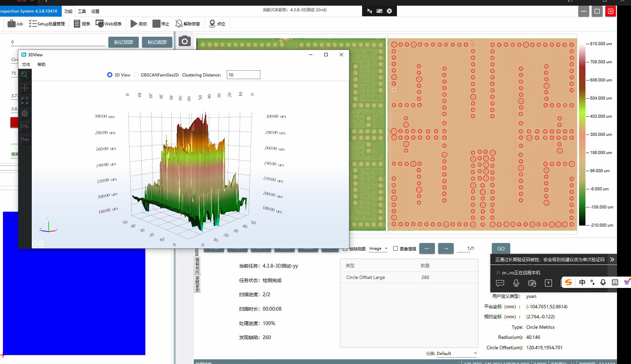Expand the 分类 Default dropdown
Image resolution: width=631 pixels, height=364 pixels.
pos(456,353)
